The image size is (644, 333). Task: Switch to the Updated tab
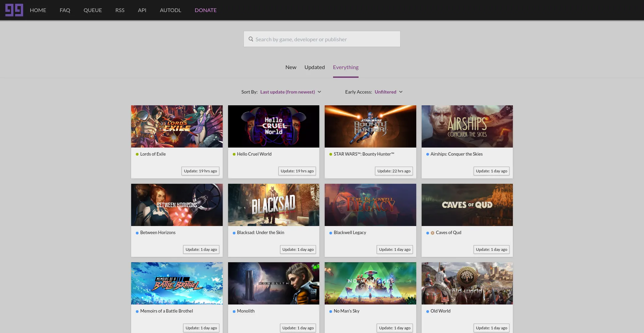(x=315, y=67)
